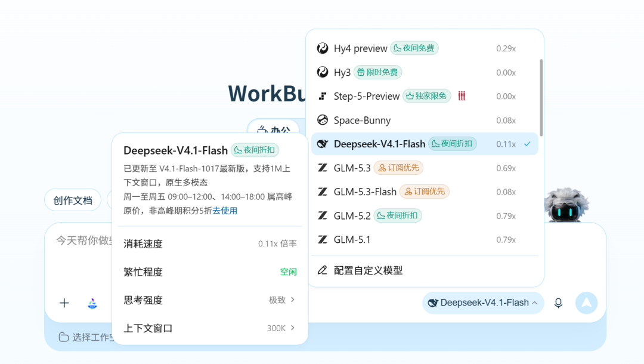The height and width of the screenshot is (364, 644).
Task: Open 配置自定义模型 option
Action: [x=425, y=270]
